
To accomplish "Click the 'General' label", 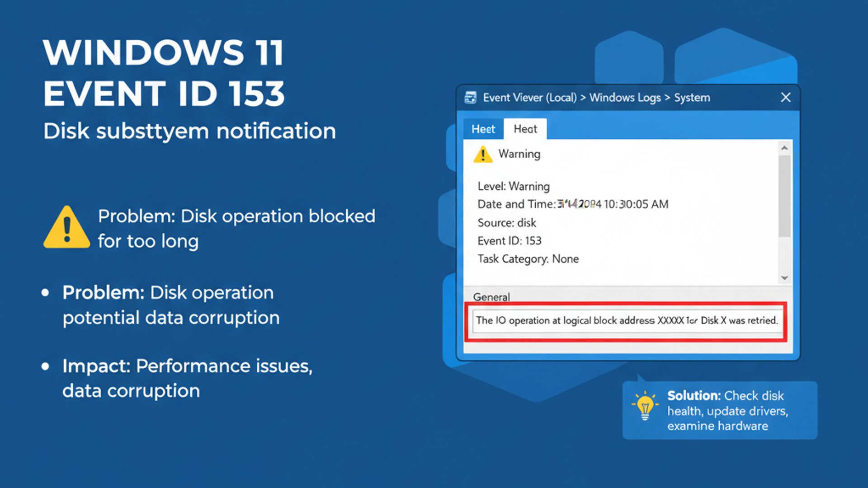I will [x=491, y=297].
